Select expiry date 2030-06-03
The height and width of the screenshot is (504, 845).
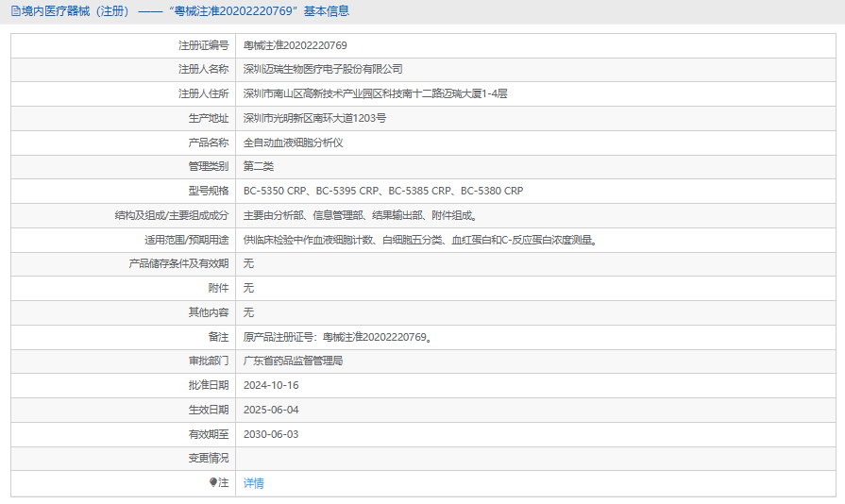click(271, 434)
